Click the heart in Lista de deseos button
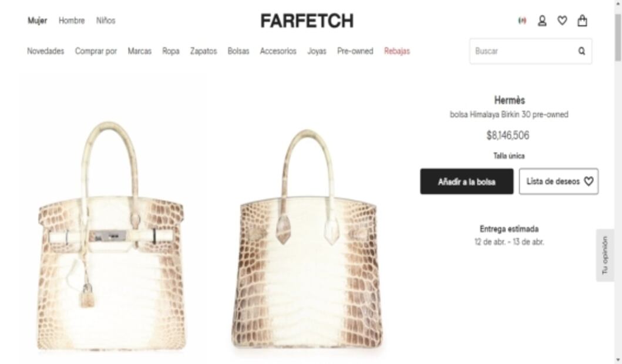Image resolution: width=622 pixels, height=364 pixels. click(x=589, y=181)
